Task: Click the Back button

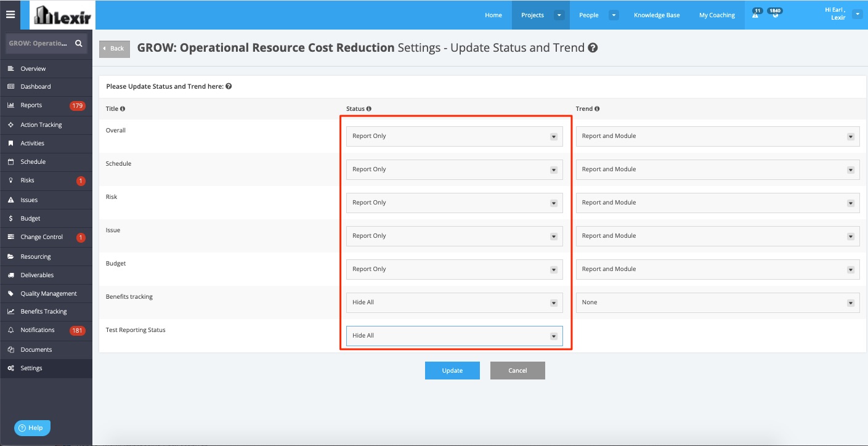Action: pos(115,49)
